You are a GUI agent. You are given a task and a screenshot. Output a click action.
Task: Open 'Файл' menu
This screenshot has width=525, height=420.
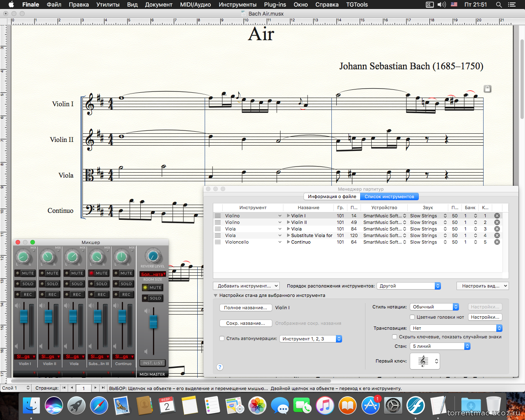click(54, 5)
